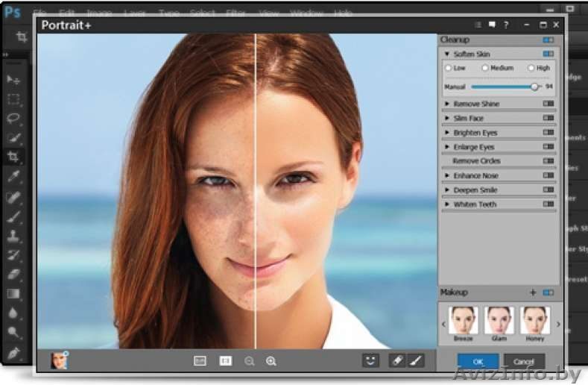Click the smiley face detection icon

(371, 360)
